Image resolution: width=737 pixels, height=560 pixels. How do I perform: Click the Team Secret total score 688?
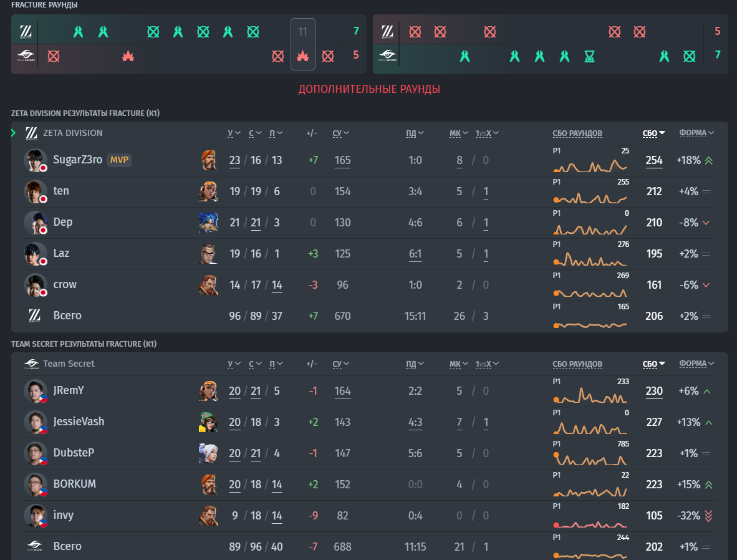[x=343, y=547]
